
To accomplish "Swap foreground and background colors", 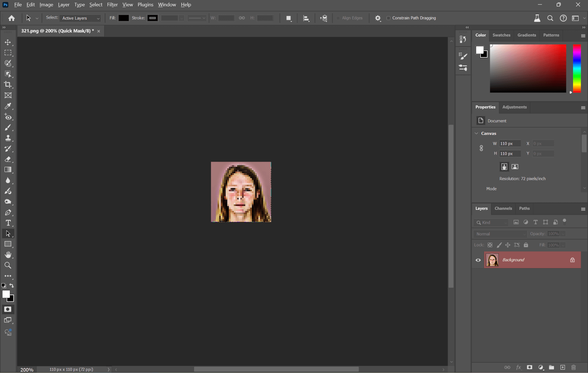I will pyautogui.click(x=12, y=285).
